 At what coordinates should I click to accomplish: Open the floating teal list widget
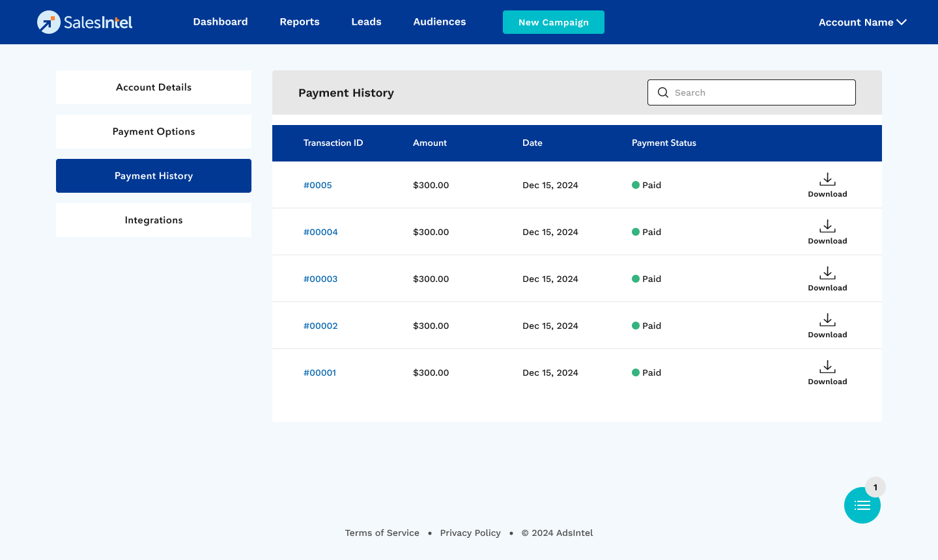coord(862,505)
